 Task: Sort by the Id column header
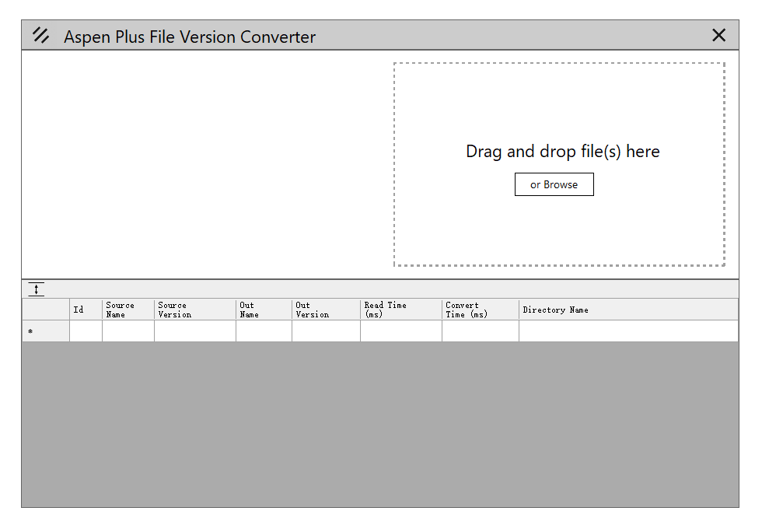[x=86, y=310]
